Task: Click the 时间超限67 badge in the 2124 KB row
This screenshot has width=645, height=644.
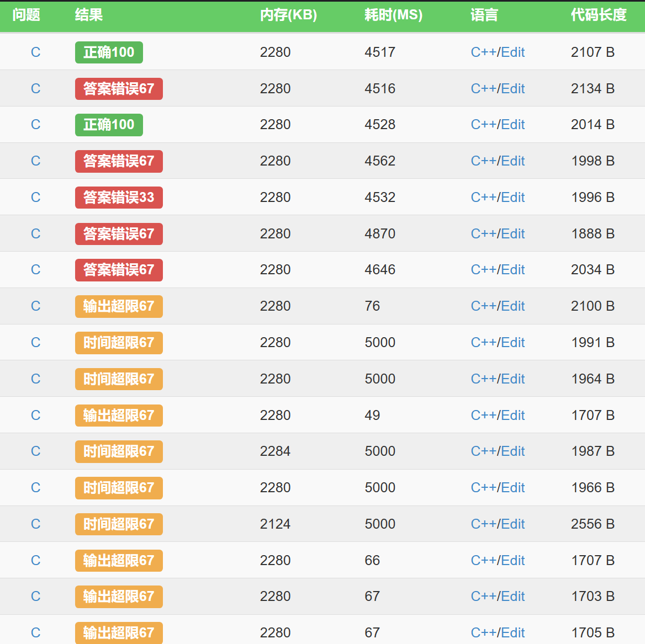Action: (x=119, y=524)
